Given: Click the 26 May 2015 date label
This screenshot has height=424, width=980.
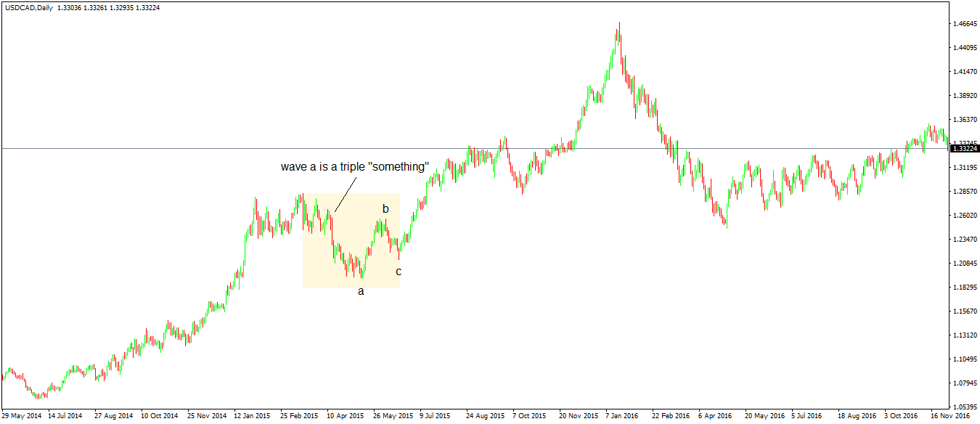Looking at the screenshot, I should click(393, 417).
